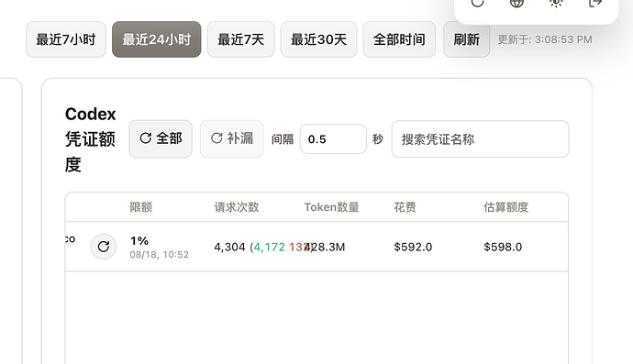Sort by the 请求次数 column header

click(x=237, y=207)
